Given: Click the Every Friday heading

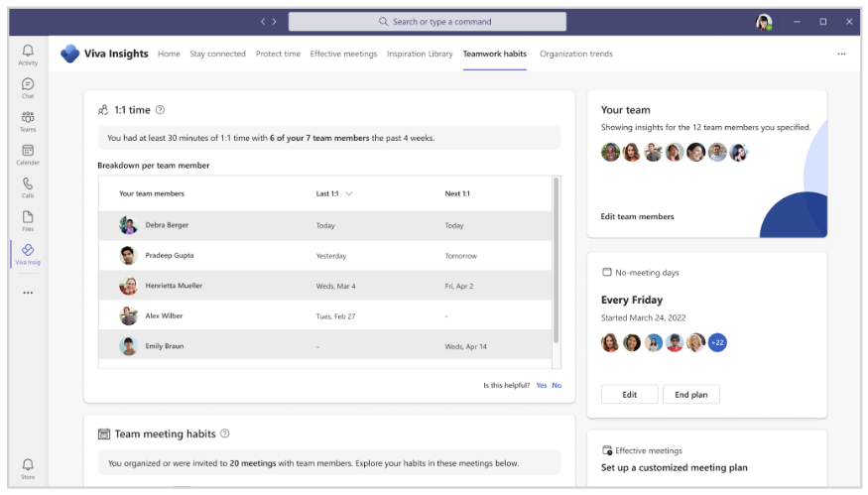Looking at the screenshot, I should pos(632,300).
